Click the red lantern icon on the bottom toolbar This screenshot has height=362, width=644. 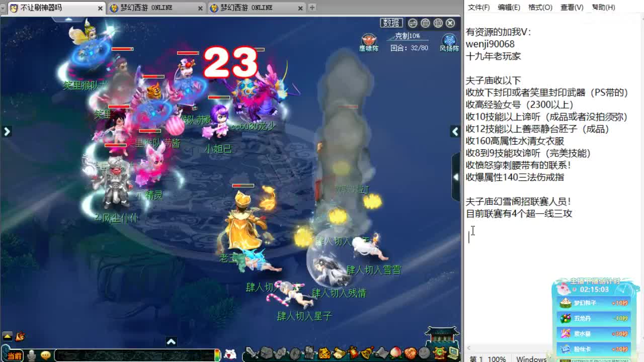coord(353,353)
